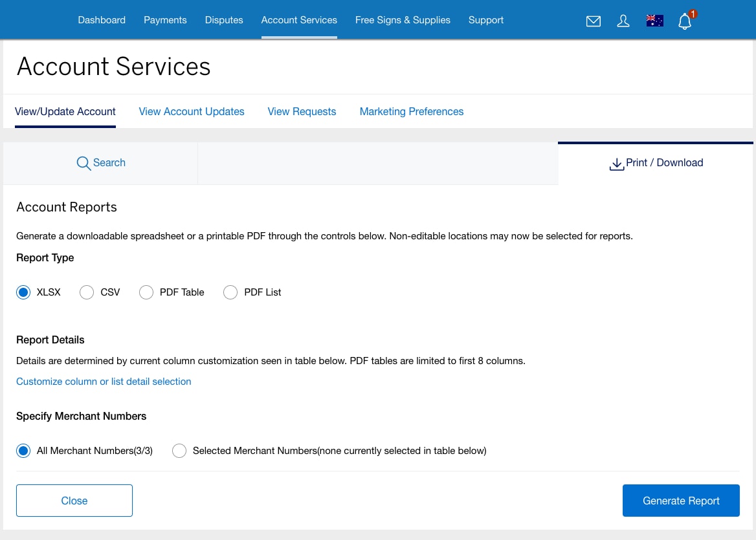Click the Australian flag country icon
Screen dimensions: 756x540
click(654, 21)
